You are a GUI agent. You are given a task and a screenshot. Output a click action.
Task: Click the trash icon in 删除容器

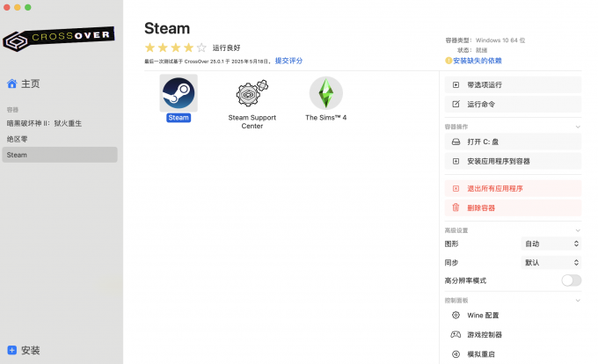456,207
